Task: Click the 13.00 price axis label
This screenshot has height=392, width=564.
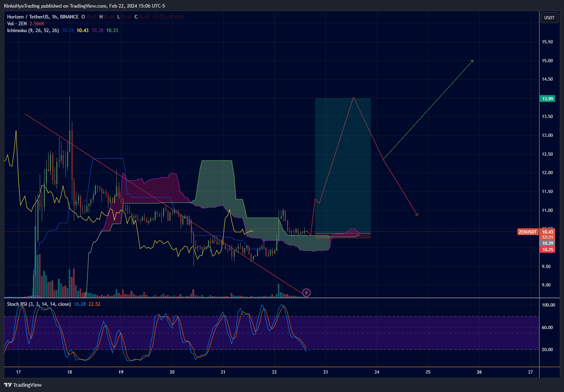Action: pos(547,135)
